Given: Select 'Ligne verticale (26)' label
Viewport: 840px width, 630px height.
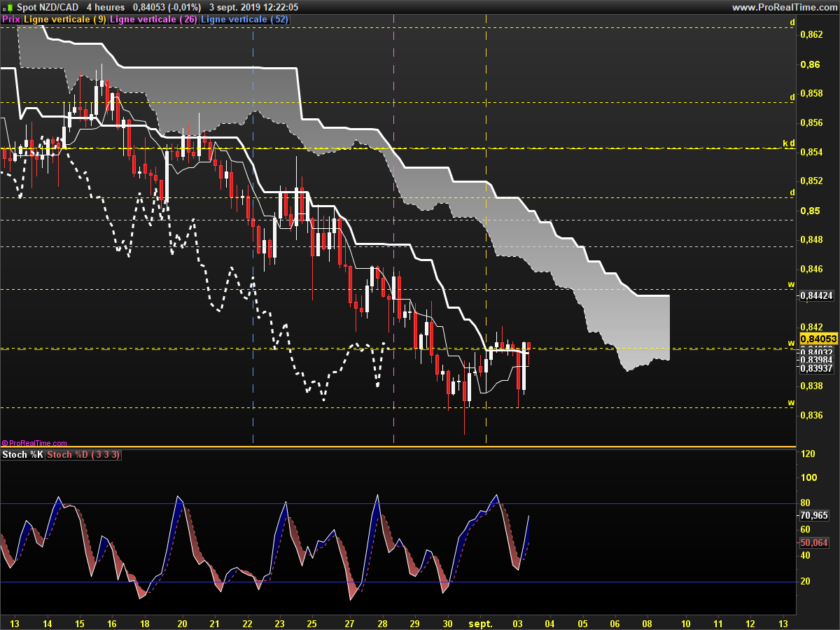Looking at the screenshot, I should click(x=153, y=20).
